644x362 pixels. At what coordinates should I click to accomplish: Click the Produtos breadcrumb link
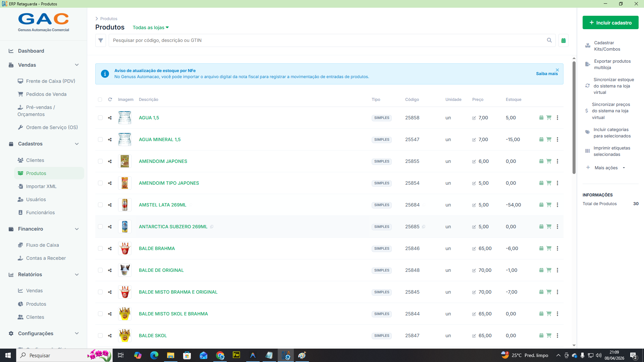109,19
